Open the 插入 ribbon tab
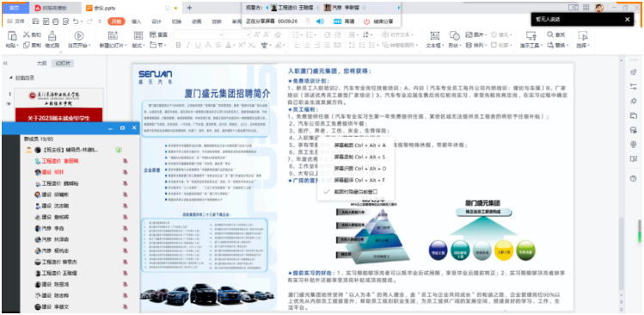Screen dimensions: 644x315 pos(136,22)
